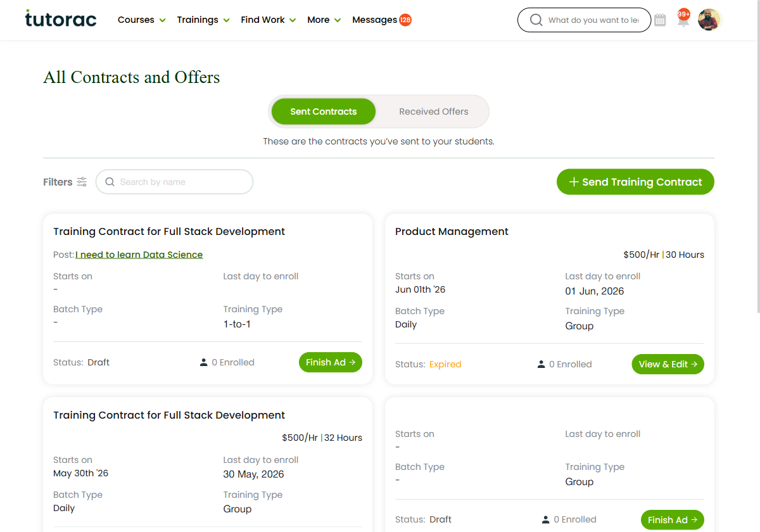Click Finish Ad on untitled Group draft card

(672, 520)
